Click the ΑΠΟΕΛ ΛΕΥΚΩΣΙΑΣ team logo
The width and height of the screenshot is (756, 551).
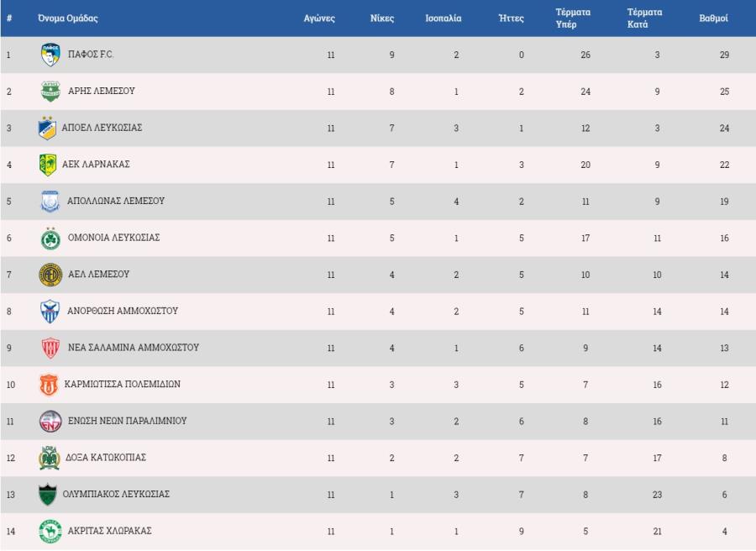pyautogui.click(x=47, y=128)
